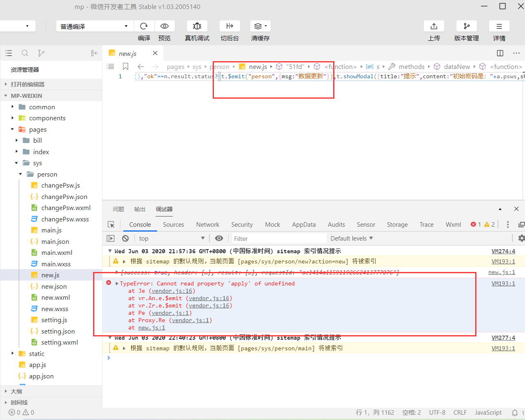
Task: Expand the 时间线 timeline section
Action: point(51,402)
